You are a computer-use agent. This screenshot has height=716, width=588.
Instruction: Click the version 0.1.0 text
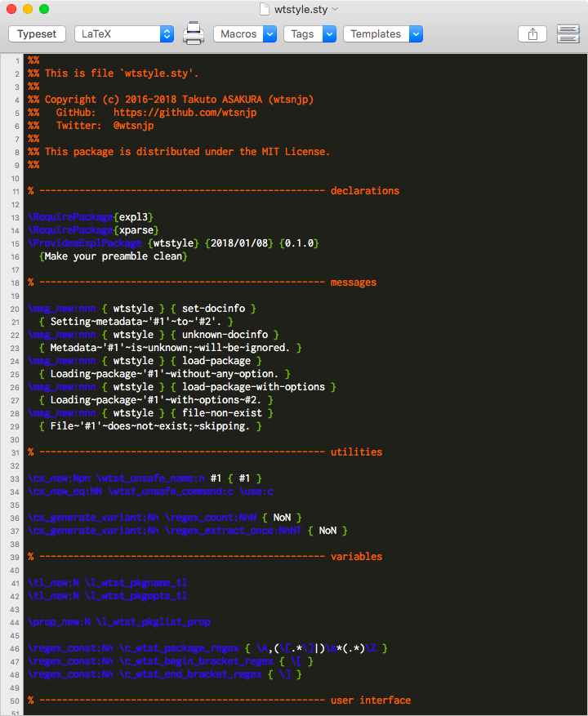point(299,243)
